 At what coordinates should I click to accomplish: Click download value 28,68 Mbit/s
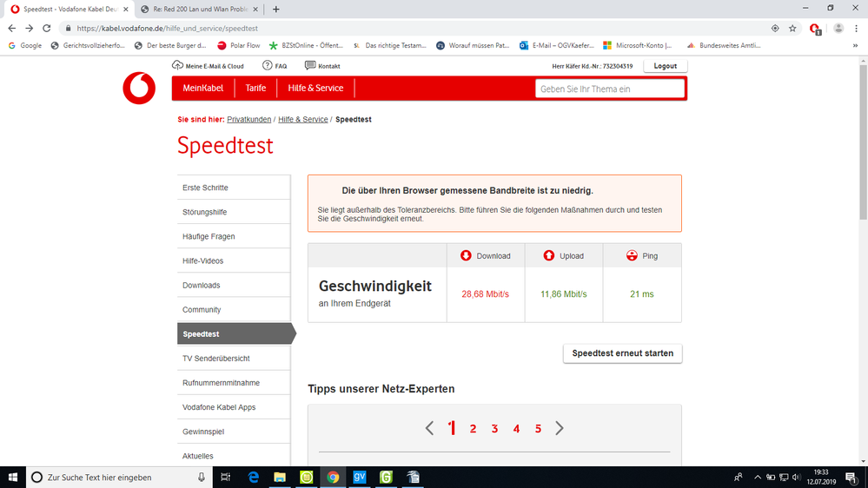pyautogui.click(x=485, y=293)
